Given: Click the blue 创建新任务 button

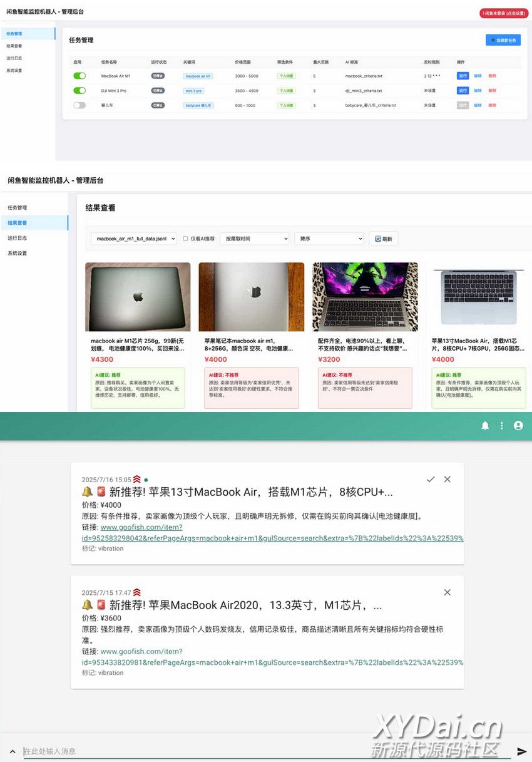Looking at the screenshot, I should [x=503, y=40].
